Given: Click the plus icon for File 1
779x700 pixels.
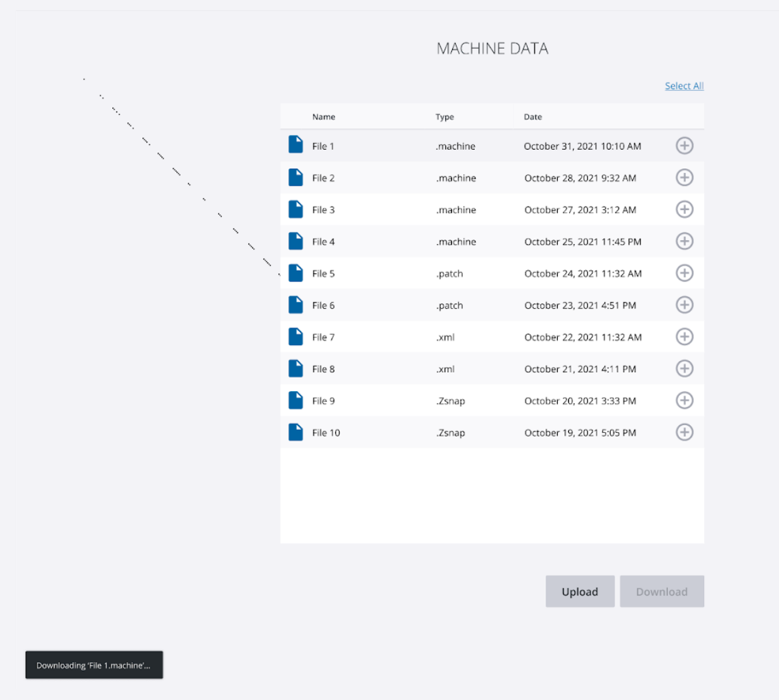Looking at the screenshot, I should pyautogui.click(x=684, y=146).
